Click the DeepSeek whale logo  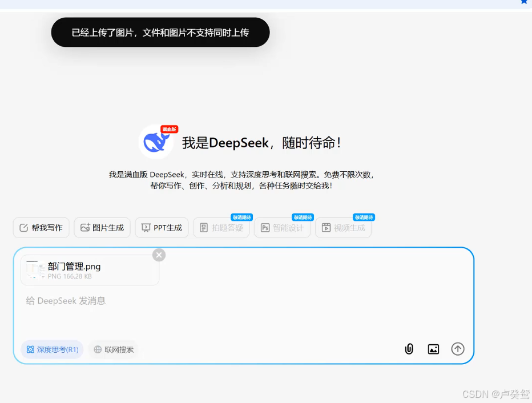(x=156, y=142)
